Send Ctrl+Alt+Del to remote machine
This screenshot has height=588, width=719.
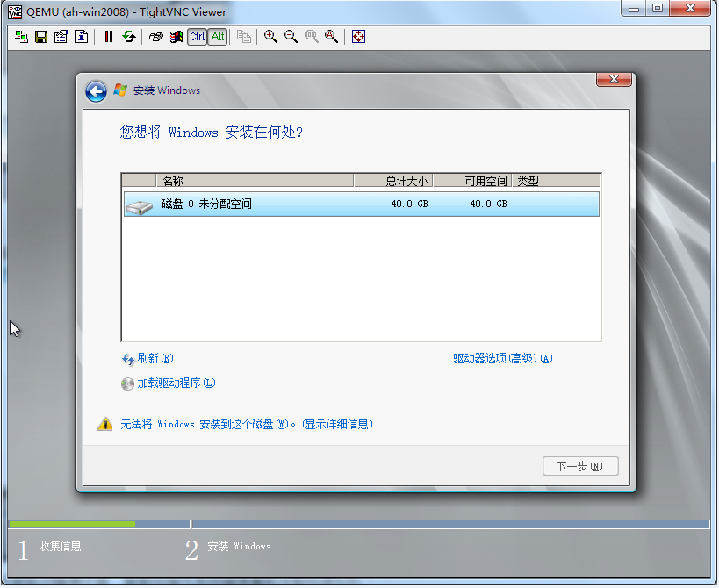155,37
